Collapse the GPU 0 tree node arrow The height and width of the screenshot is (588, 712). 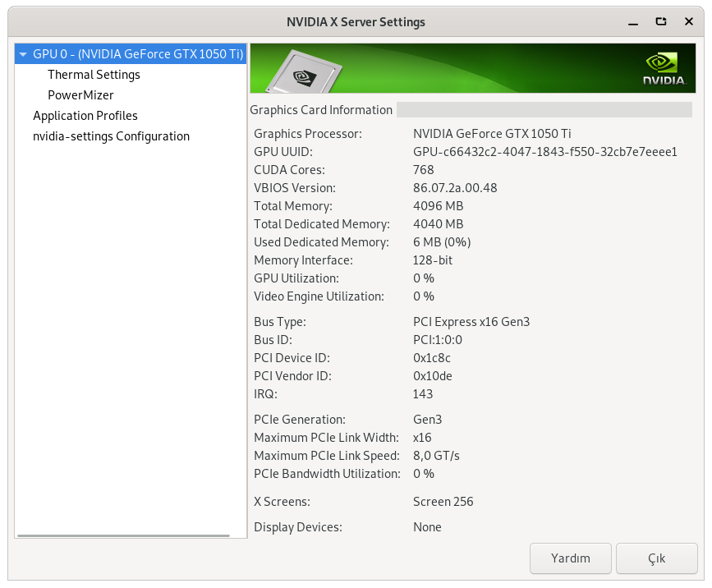pyautogui.click(x=23, y=54)
